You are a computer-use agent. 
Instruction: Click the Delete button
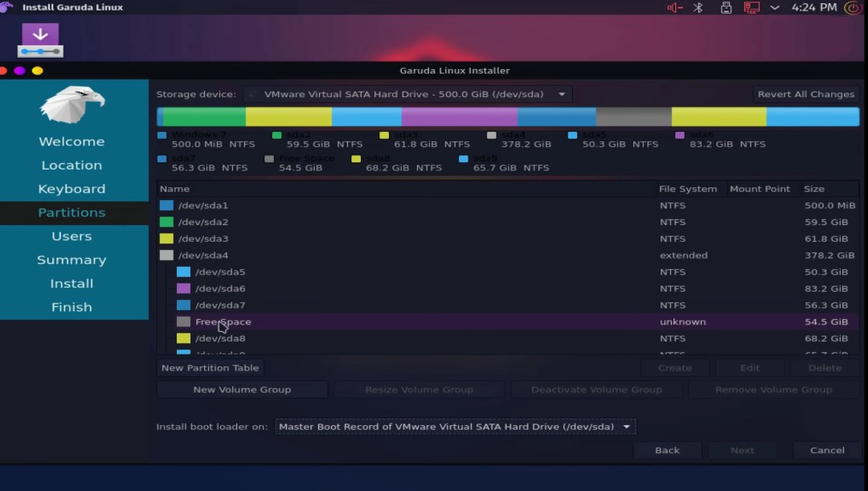pos(825,367)
